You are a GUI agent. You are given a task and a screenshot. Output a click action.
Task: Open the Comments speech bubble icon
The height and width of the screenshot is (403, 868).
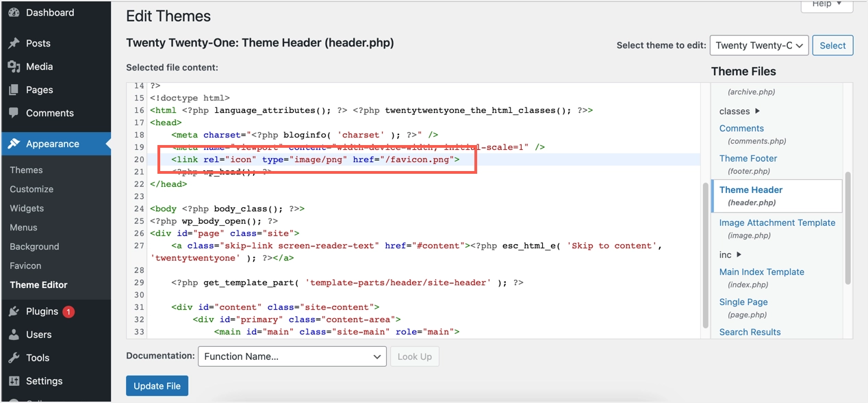[x=14, y=113]
